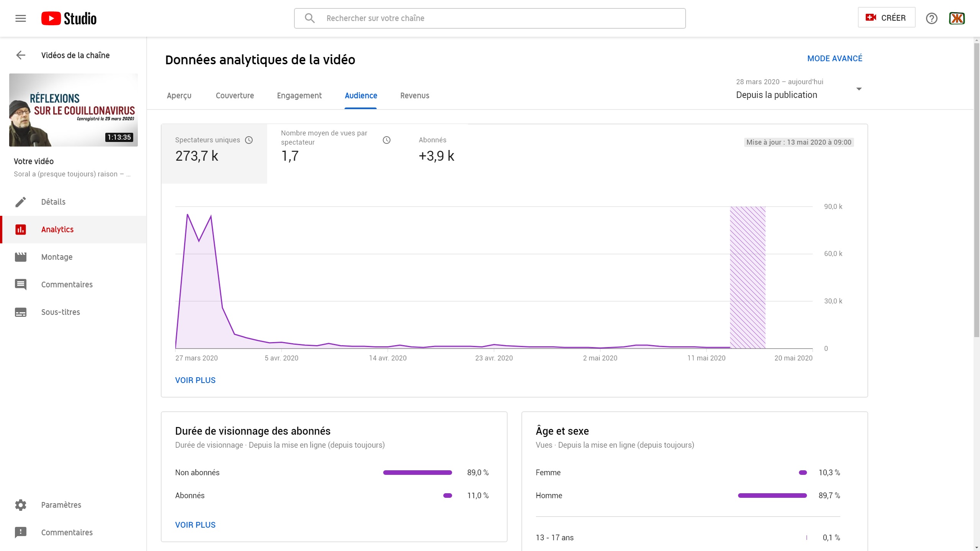Click the Commentaires speech bubble icon under Montage
This screenshot has height=551, width=980.
pyautogui.click(x=21, y=285)
